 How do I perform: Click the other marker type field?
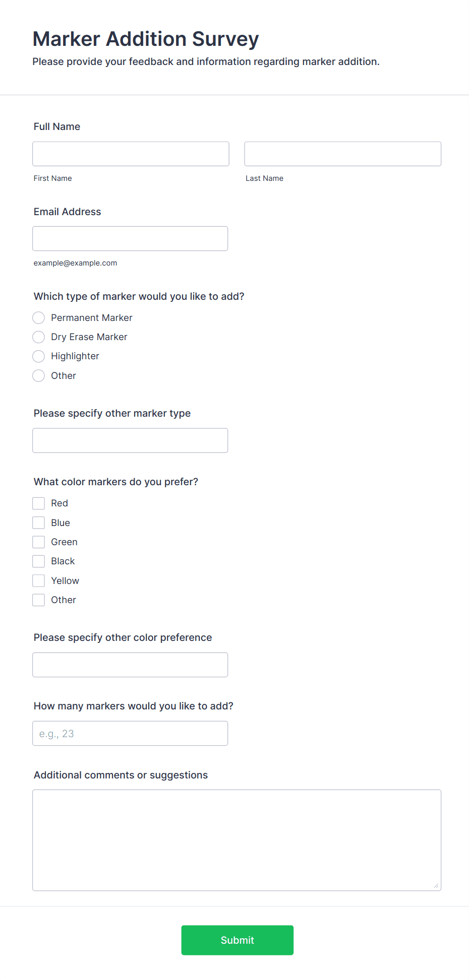pyautogui.click(x=130, y=440)
